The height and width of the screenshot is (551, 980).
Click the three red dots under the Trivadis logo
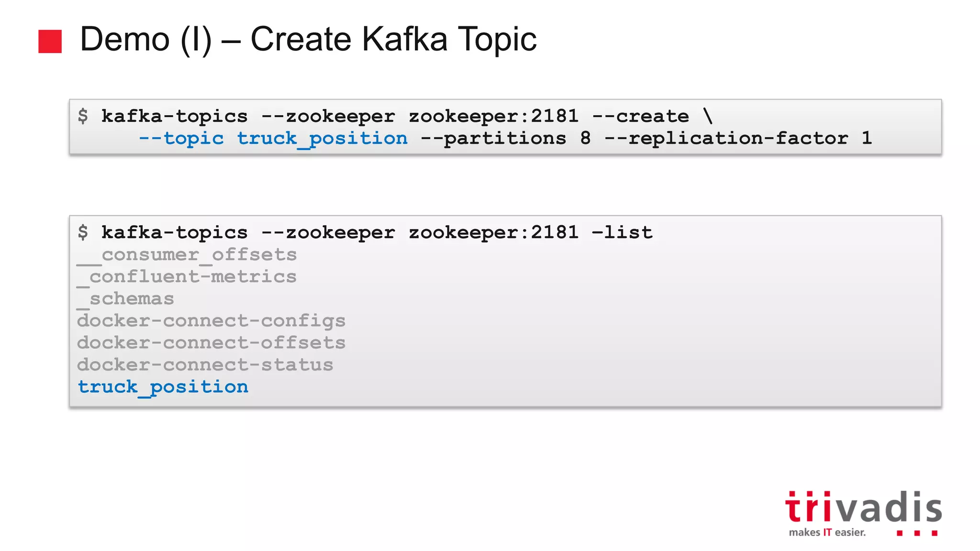pyautogui.click(x=917, y=532)
